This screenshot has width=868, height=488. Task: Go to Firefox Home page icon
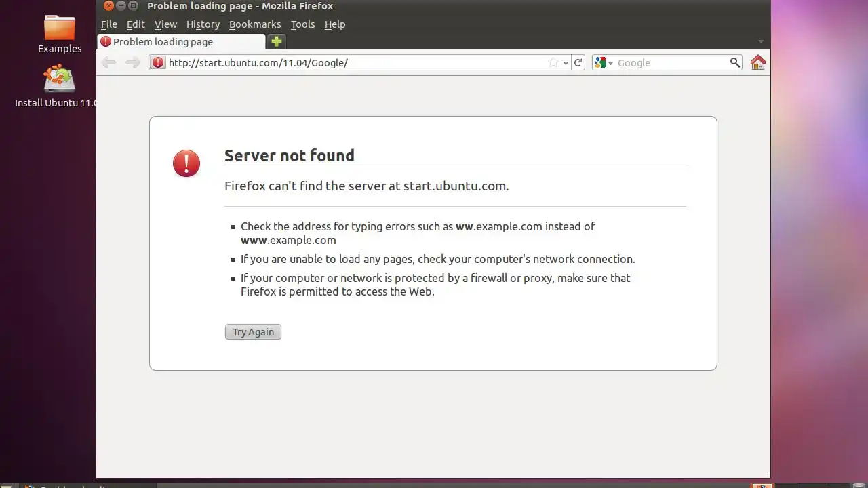click(758, 62)
